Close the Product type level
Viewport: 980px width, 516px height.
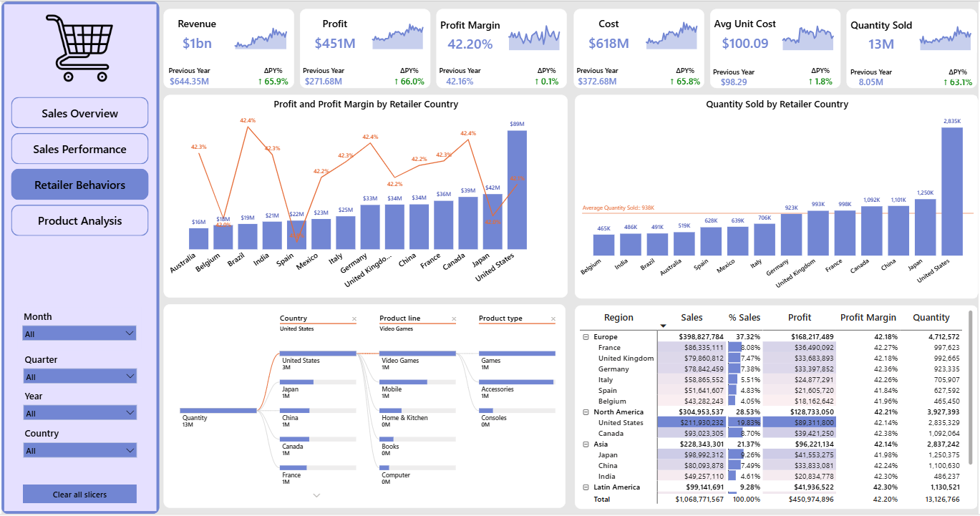pyautogui.click(x=553, y=319)
